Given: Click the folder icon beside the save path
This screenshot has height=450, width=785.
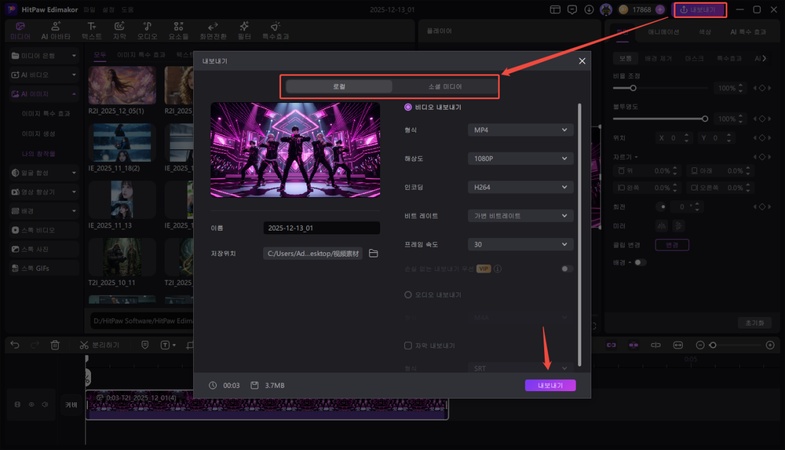Looking at the screenshot, I should pyautogui.click(x=373, y=254).
